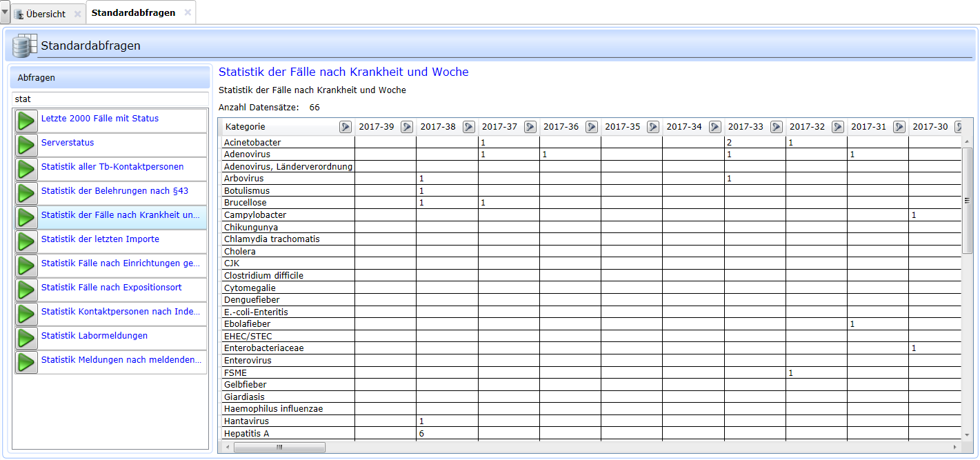The height and width of the screenshot is (460, 980).
Task: Open the tab list dropdown arrow
Action: coord(5,12)
